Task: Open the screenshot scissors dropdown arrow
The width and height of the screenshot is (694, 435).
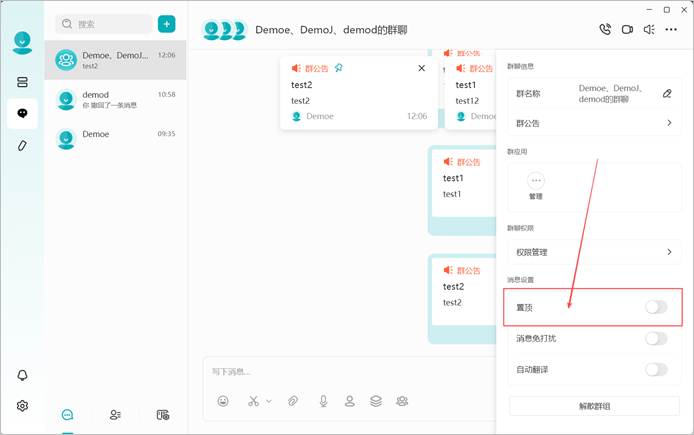Action: (269, 401)
